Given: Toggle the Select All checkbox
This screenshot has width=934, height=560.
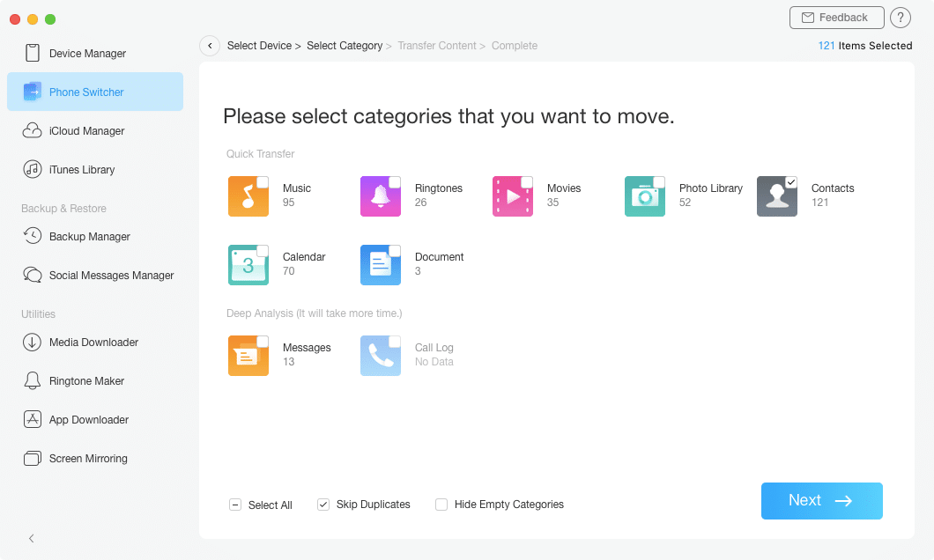Looking at the screenshot, I should 235,505.
